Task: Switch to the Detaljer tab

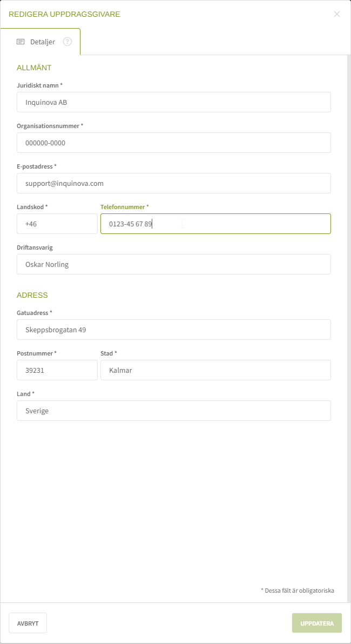Action: coord(42,42)
